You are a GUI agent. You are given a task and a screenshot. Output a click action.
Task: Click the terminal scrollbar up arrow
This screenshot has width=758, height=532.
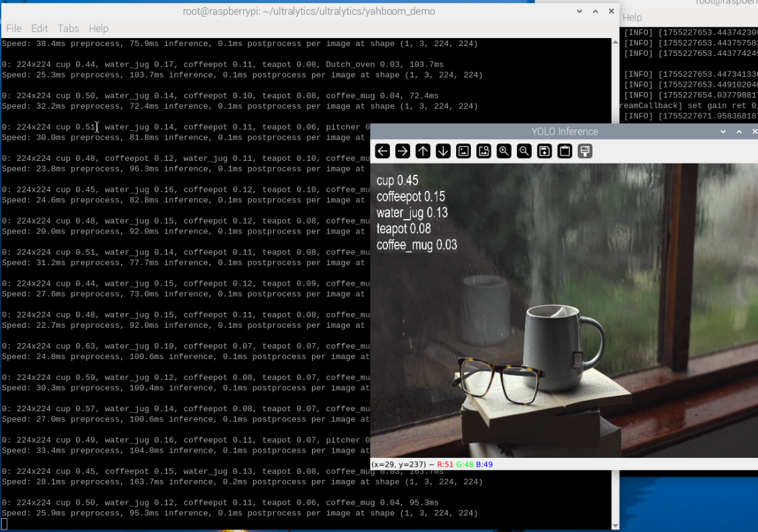[615, 43]
